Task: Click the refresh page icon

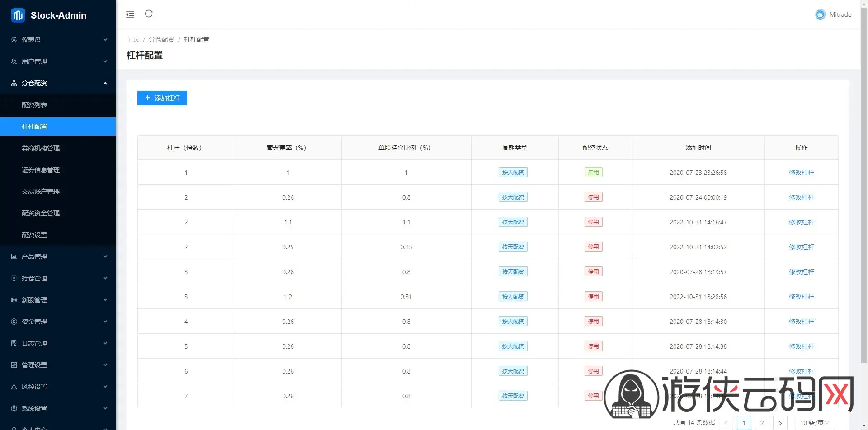Action: 149,14
